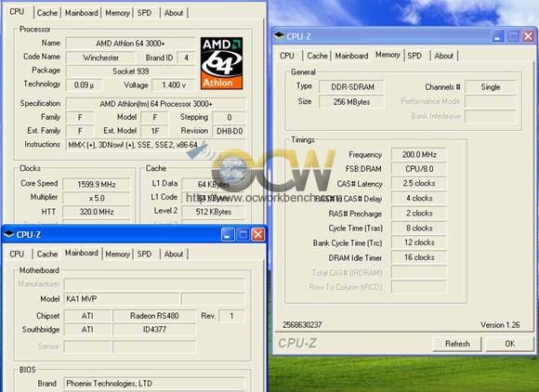Click the Specification field 'AMD Athlon(tm) 64 Processor 3000+'
The width and height of the screenshot is (539, 392).
[156, 104]
